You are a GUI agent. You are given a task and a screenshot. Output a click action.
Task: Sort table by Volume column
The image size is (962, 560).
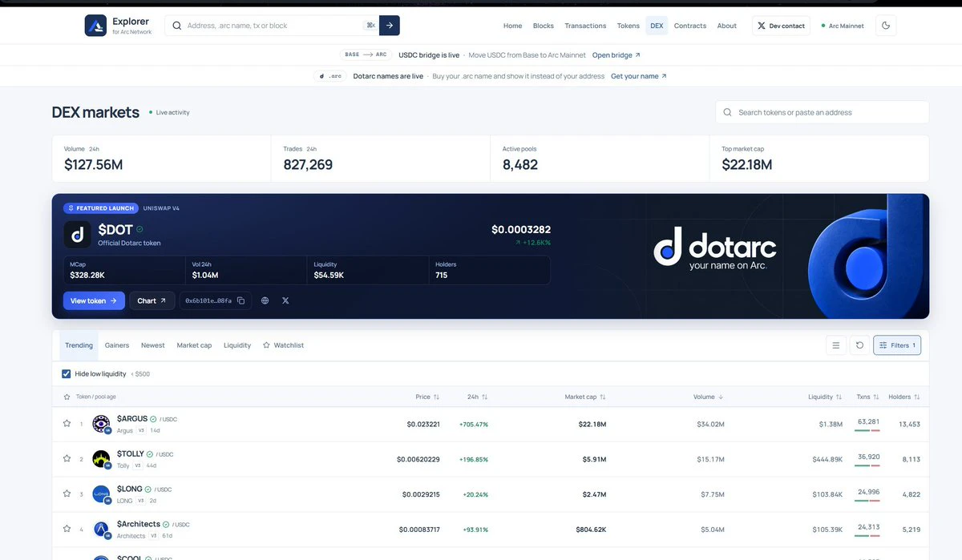(709, 397)
